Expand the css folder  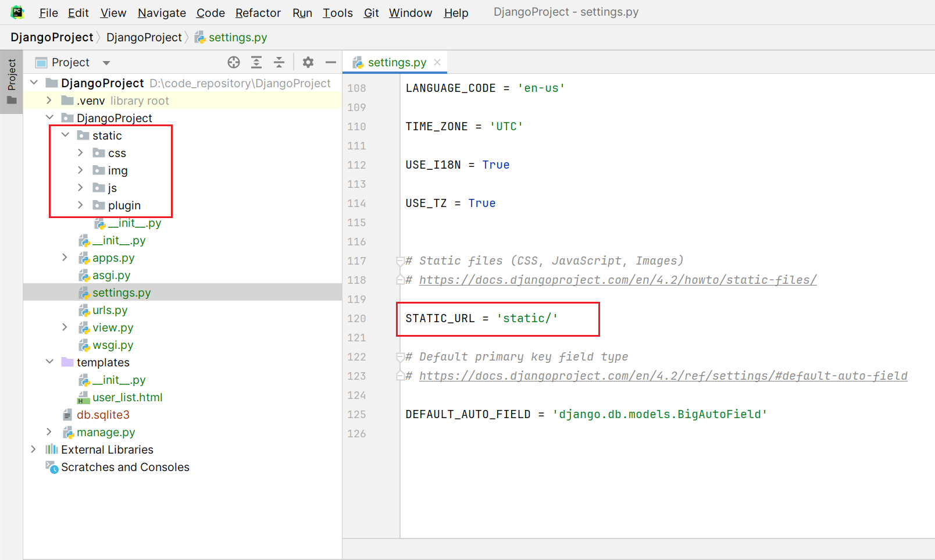pos(81,153)
